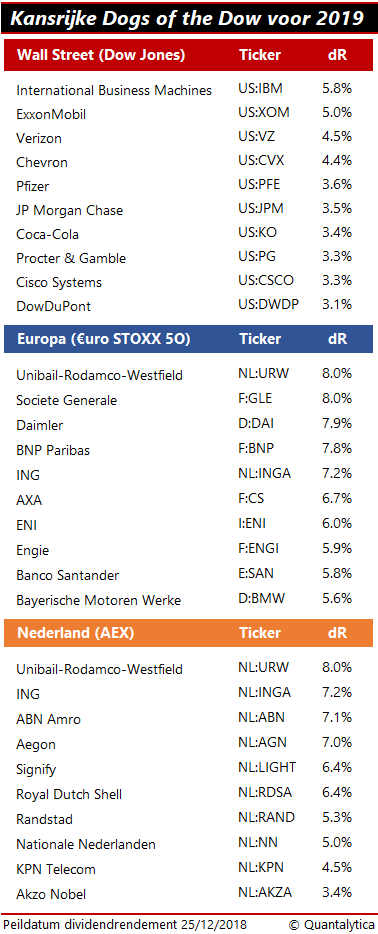Select Societe Generale in Europa list
The width and height of the screenshot is (378, 934).
(67, 400)
